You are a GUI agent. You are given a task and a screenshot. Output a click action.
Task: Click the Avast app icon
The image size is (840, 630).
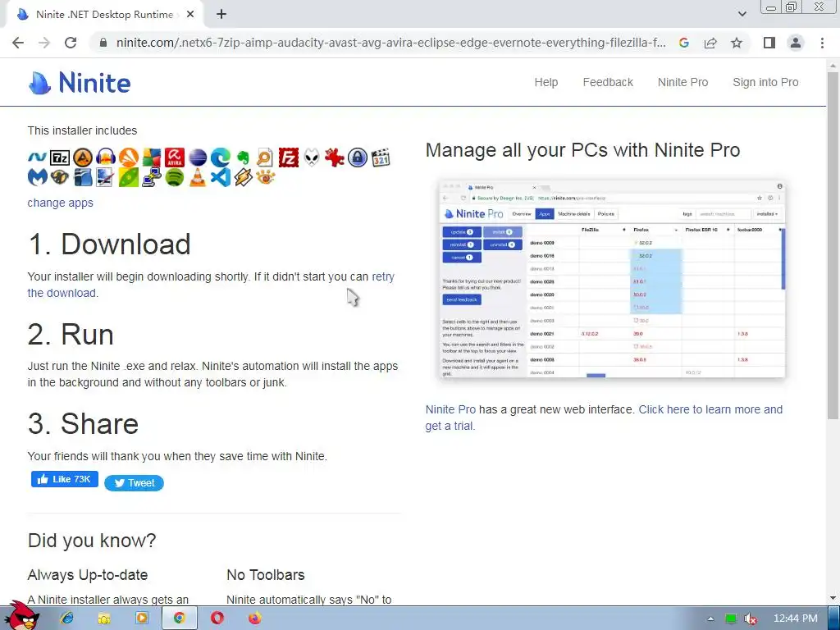(x=129, y=157)
